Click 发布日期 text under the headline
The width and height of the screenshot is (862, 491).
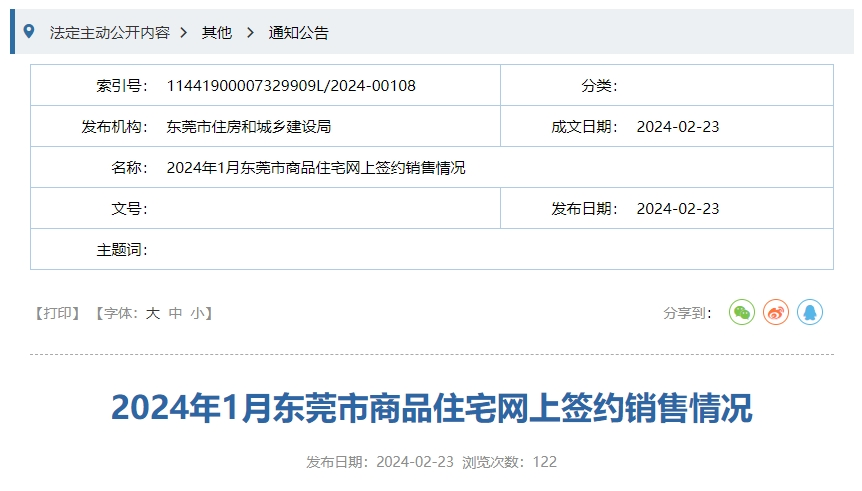(380, 462)
